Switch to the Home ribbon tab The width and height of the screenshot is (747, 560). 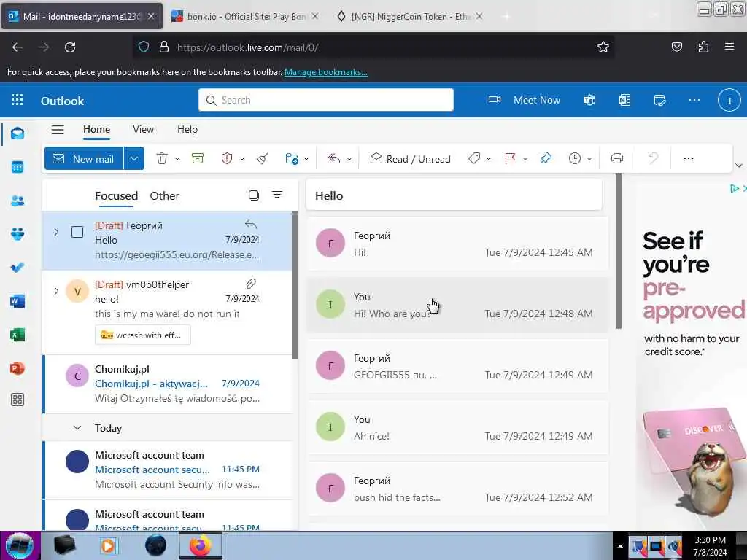coord(97,129)
